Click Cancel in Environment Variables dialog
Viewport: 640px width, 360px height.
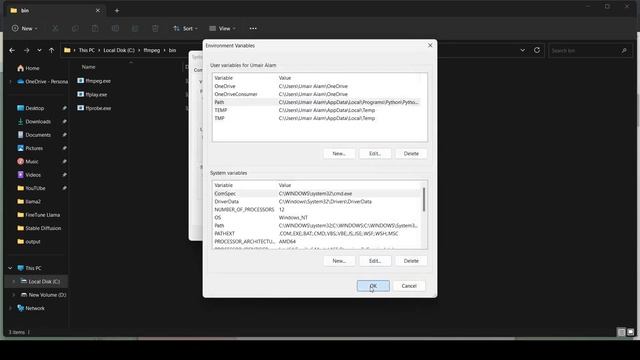point(409,286)
